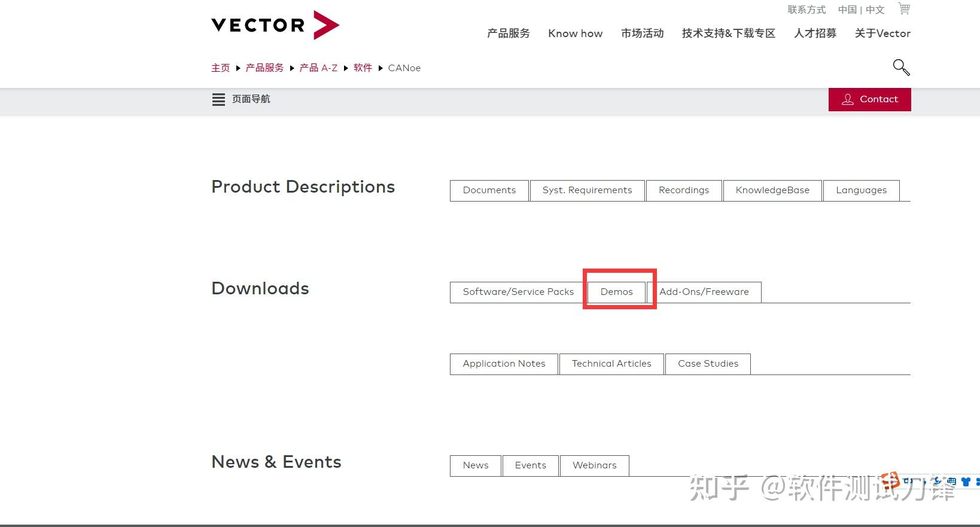
Task: Open the Software/Service Packs tab
Action: pos(518,292)
